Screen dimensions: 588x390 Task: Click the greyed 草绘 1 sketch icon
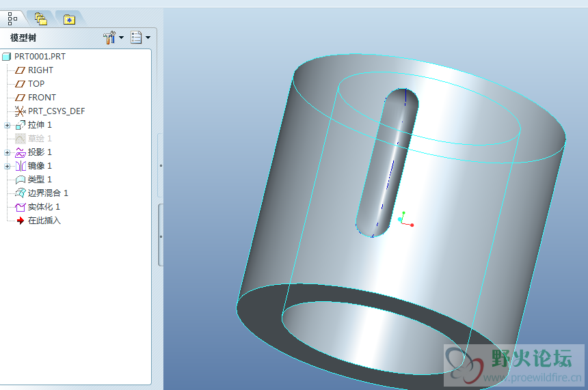[x=21, y=139]
